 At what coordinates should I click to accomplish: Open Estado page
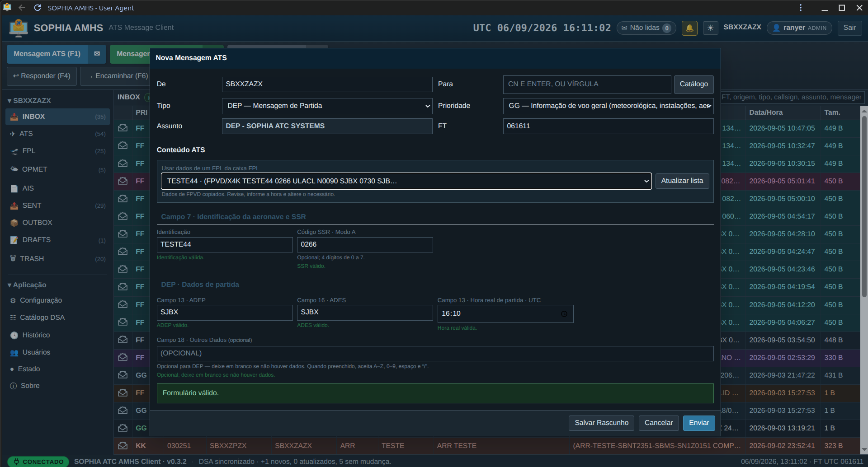[58, 369]
